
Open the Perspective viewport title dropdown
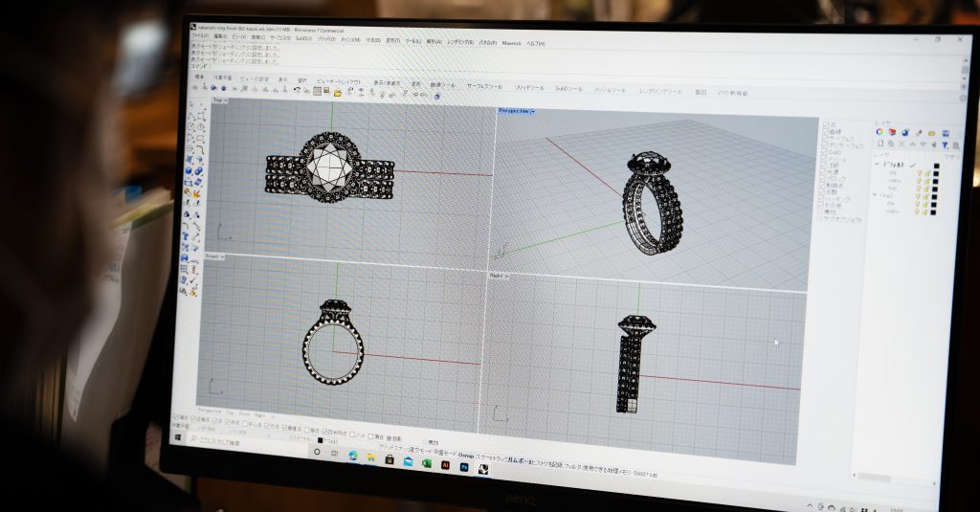(x=532, y=112)
